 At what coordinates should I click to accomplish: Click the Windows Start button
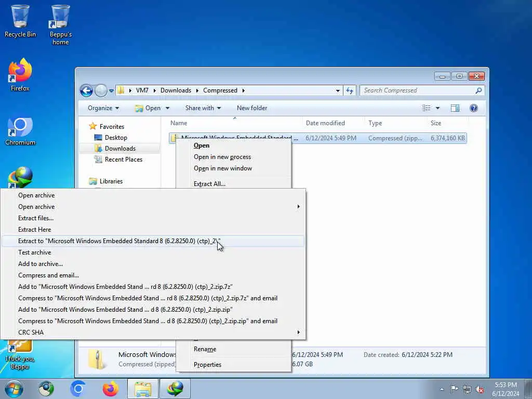coord(14,389)
